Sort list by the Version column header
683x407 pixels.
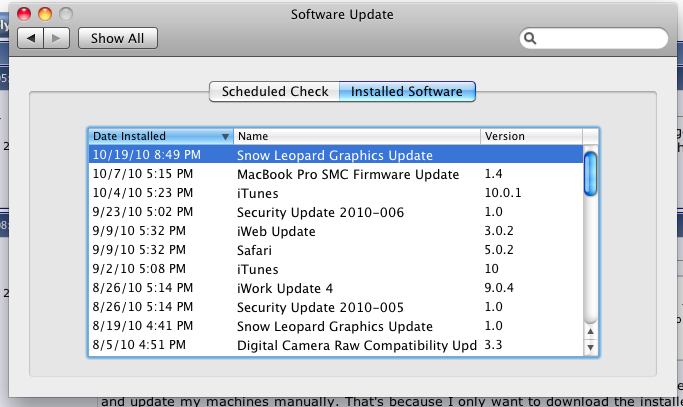tap(531, 136)
